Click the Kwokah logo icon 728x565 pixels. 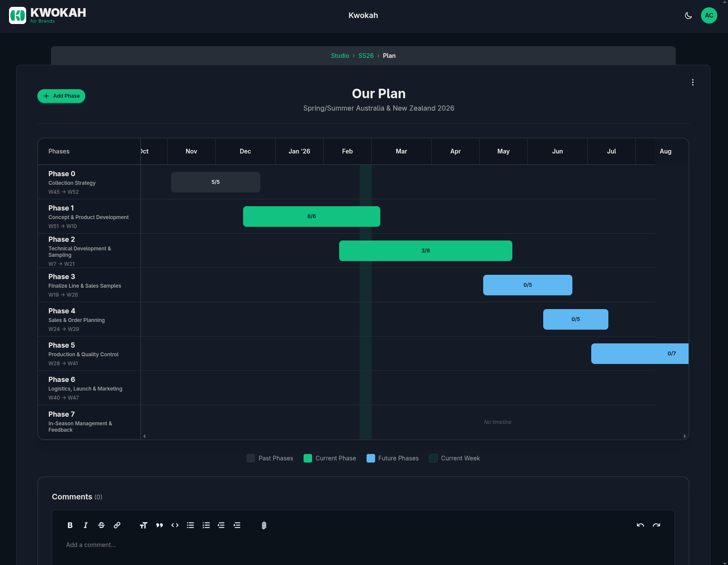18,15
